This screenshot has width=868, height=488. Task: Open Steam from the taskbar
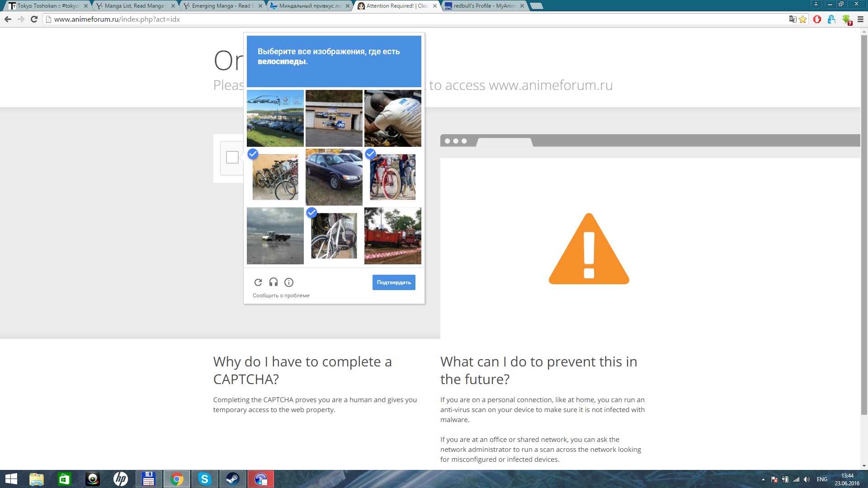[x=233, y=479]
